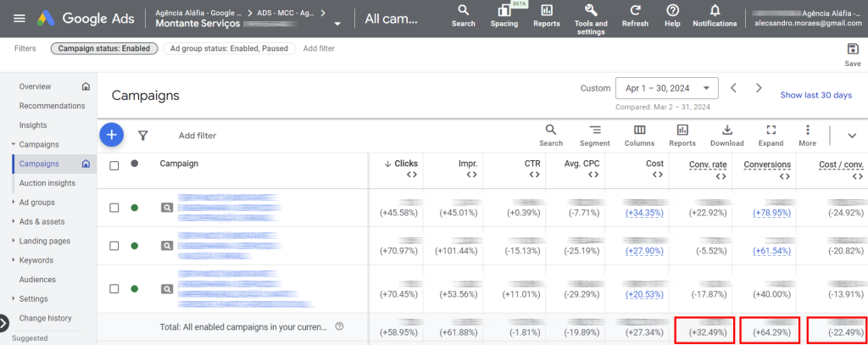This screenshot has height=345, width=868.
Task: Open Insights in the sidebar
Action: 33,125
